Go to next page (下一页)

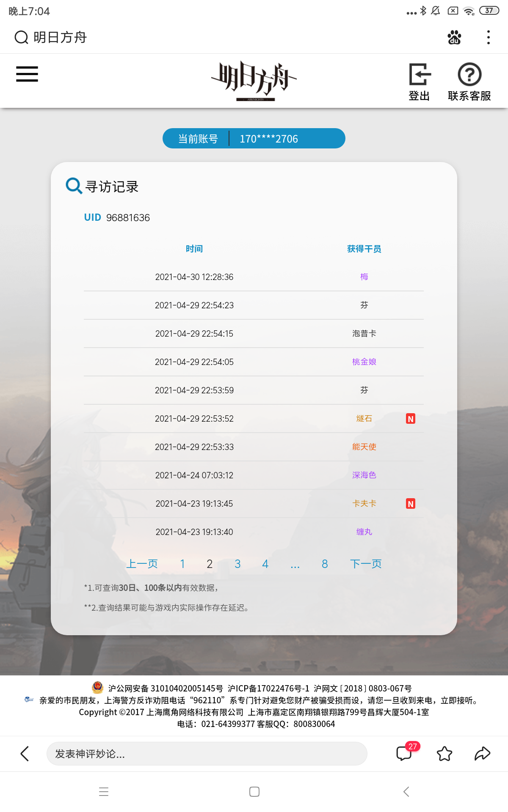[366, 564]
